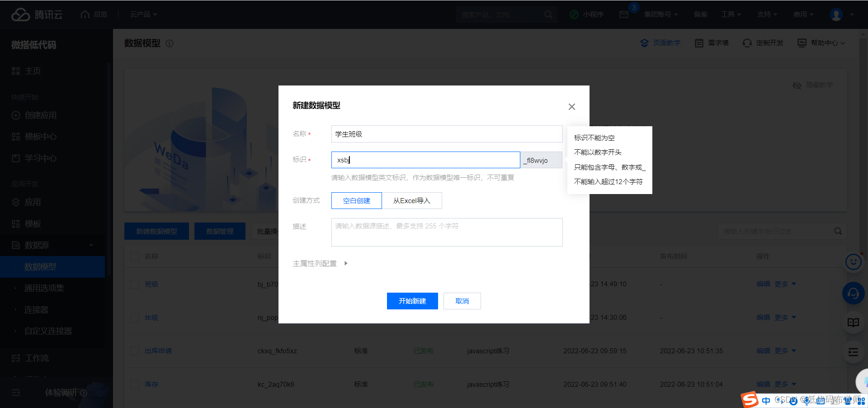This screenshot has width=868, height=408.
Task: Click the 开始新建 button
Action: click(412, 301)
